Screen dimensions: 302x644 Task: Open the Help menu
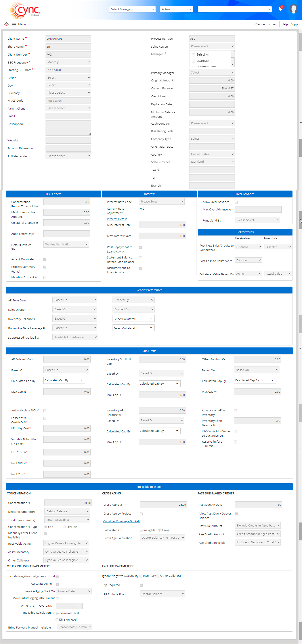point(285,24)
